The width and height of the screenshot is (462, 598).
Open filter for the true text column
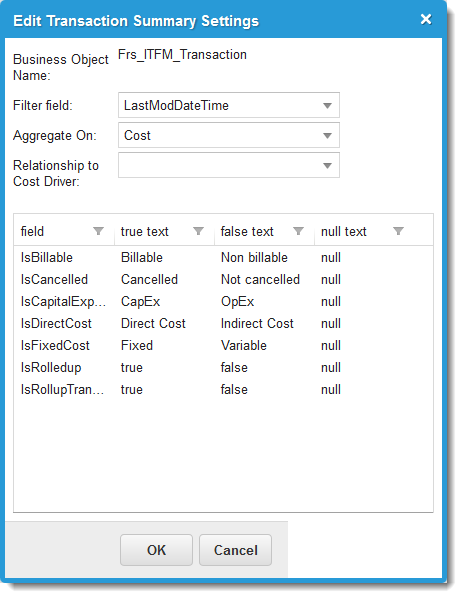(198, 231)
